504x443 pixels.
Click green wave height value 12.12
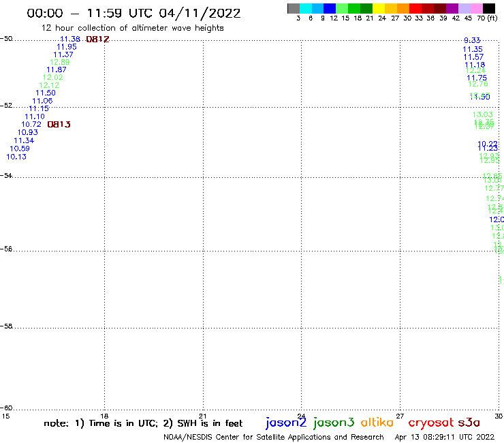(x=49, y=85)
